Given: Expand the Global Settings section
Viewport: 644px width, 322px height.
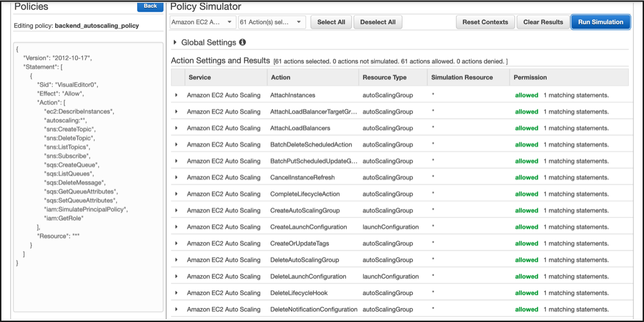Looking at the screenshot, I should (x=175, y=42).
